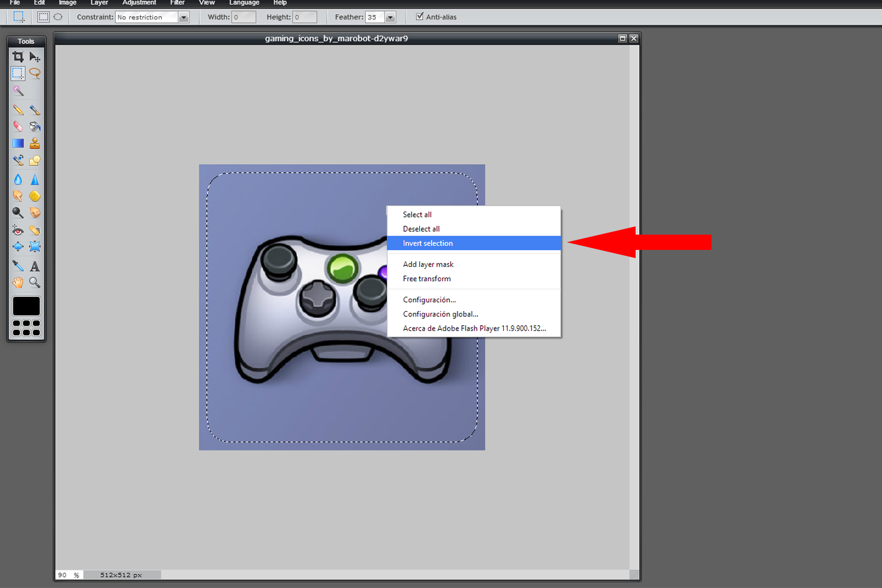Open the Help menu
The width and height of the screenshot is (882, 588).
[x=280, y=3]
